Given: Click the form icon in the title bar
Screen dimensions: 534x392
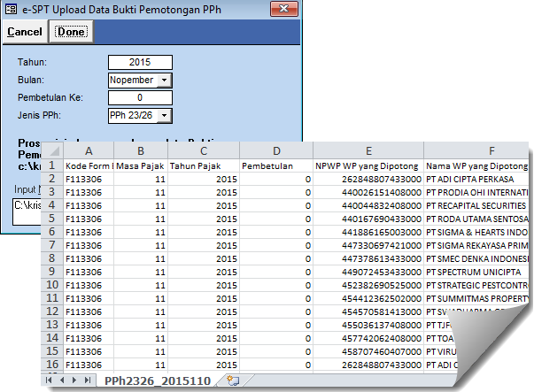Looking at the screenshot, I should click(11, 9).
